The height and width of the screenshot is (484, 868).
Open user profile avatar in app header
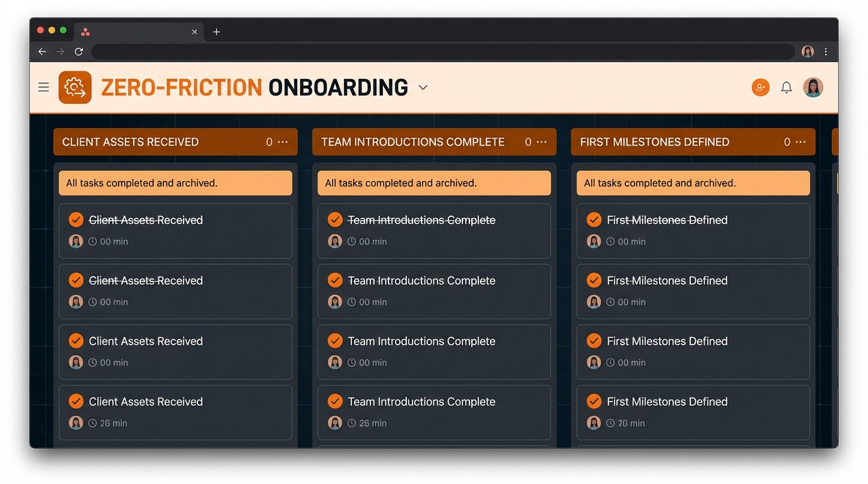pos(812,88)
